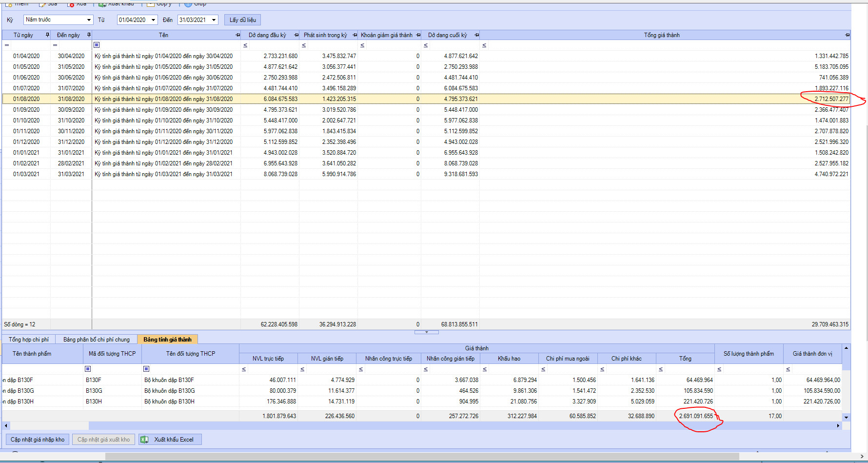This screenshot has width=868, height=463.
Task: Click right arrow of window bottom scrollbar
Action: 862,457
